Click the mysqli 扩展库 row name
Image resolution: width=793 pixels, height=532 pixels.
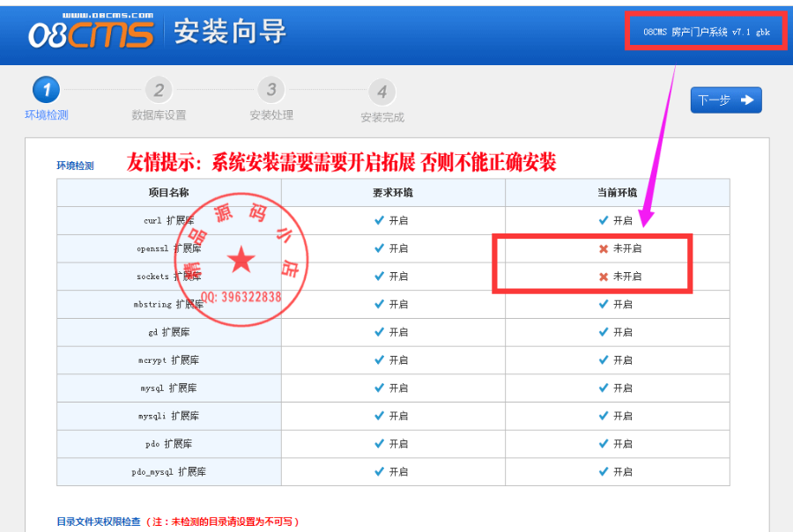[x=169, y=417]
